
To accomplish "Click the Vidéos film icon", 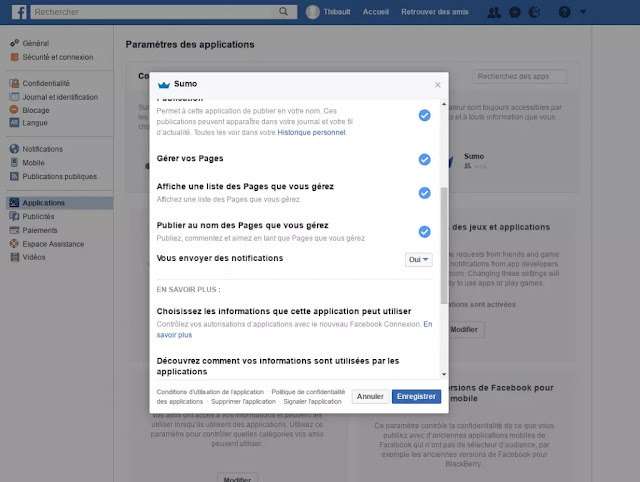I will [14, 257].
